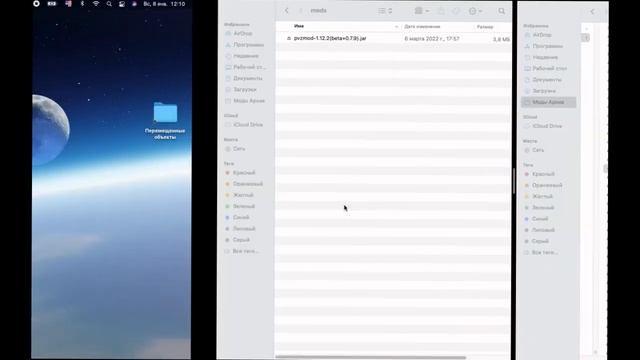Image resolution: width=640 pixels, height=360 pixels.
Task: Open AirDrop in mods window sidebar
Action: point(242,33)
